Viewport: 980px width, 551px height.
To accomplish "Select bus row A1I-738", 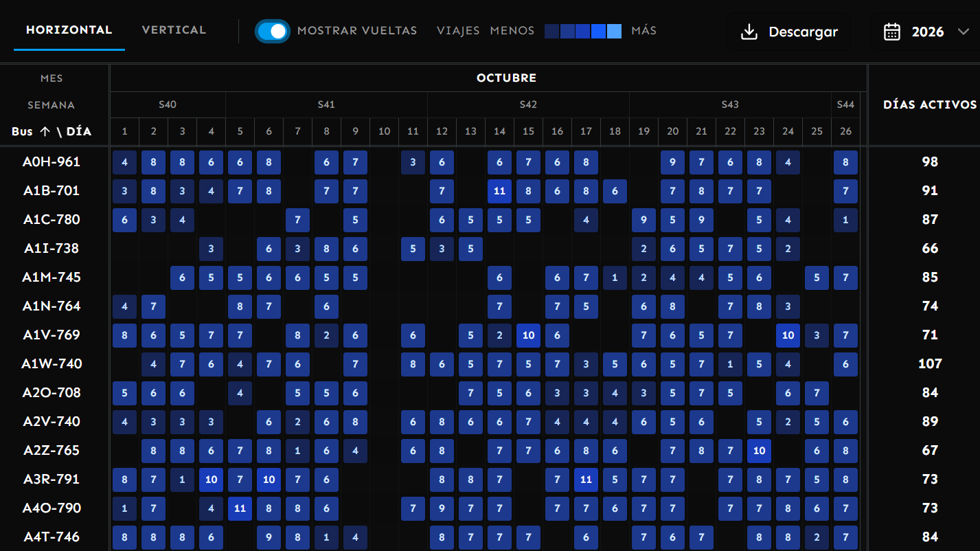I will 52,249.
